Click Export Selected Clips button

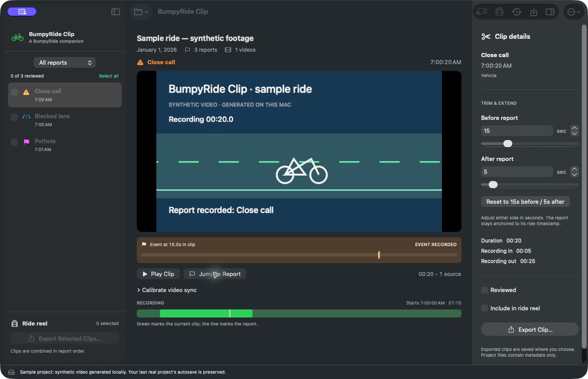click(x=65, y=338)
